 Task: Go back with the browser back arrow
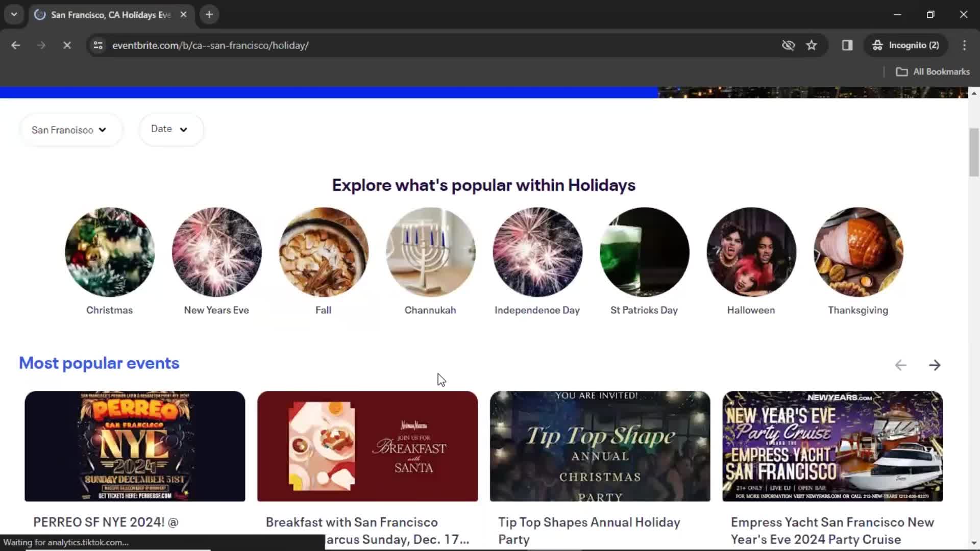pyautogui.click(x=15, y=45)
